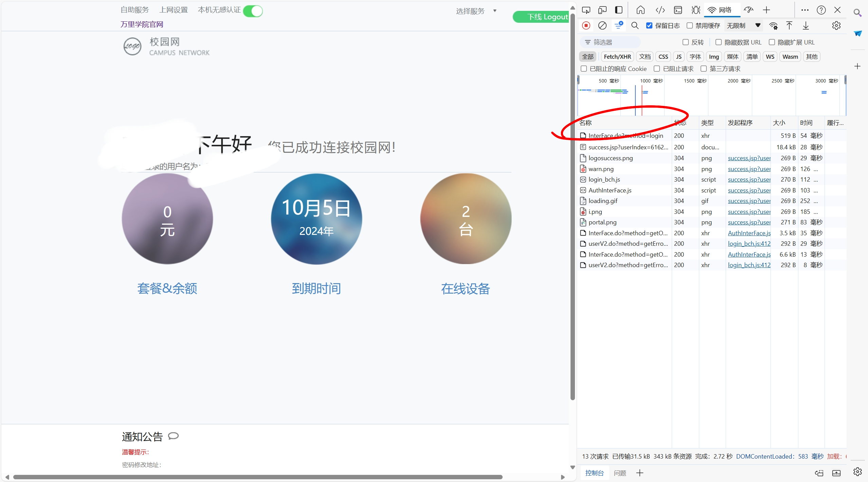Click the import HAR upload arrow
Viewport: 868px width, 482px height.
tap(789, 25)
